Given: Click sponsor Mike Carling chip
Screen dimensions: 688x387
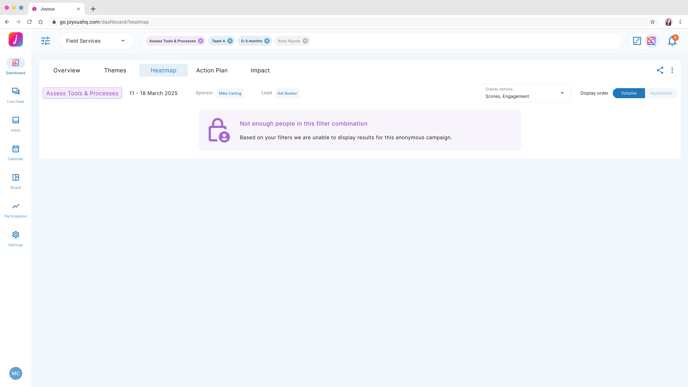Looking at the screenshot, I should [230, 93].
